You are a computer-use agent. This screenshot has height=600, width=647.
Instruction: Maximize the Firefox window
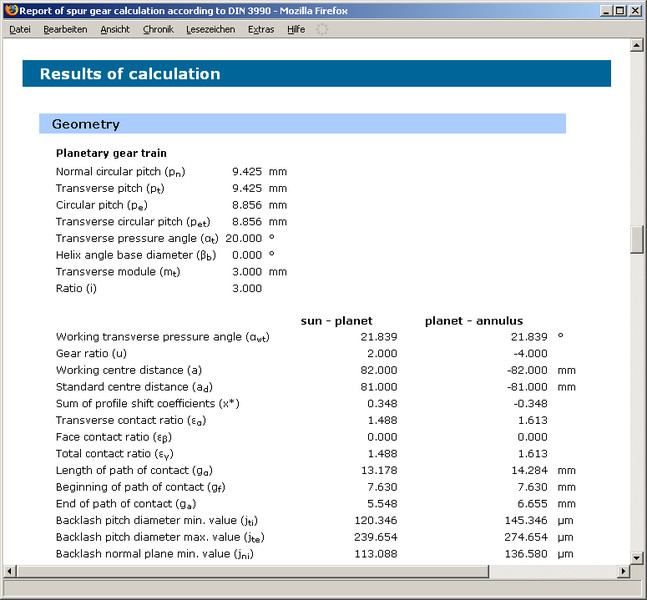point(619,10)
